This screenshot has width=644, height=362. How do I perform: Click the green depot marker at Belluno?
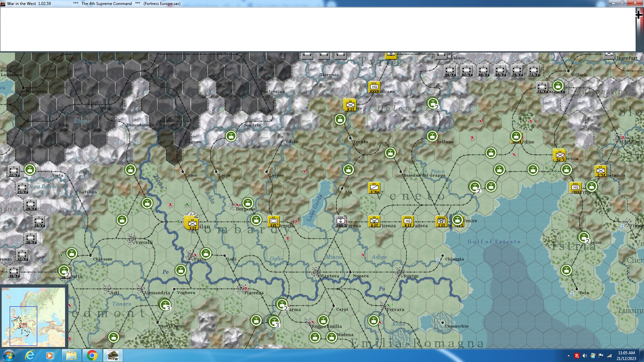432,136
